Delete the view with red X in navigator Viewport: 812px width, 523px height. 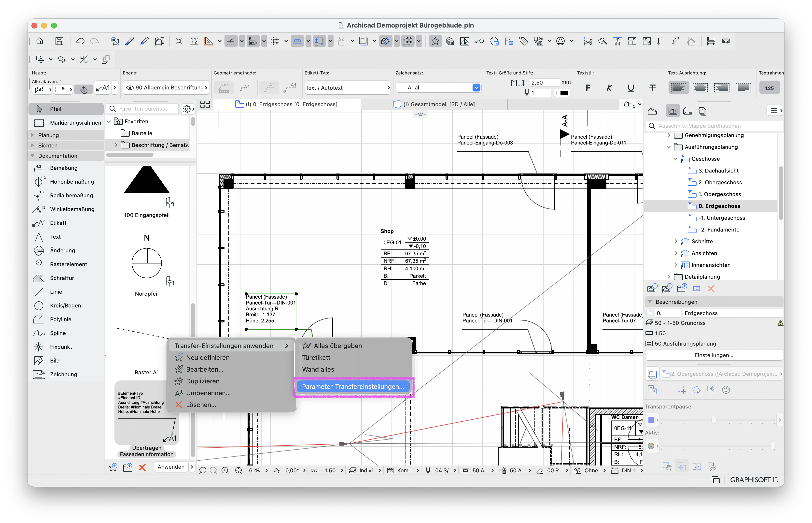click(x=711, y=289)
